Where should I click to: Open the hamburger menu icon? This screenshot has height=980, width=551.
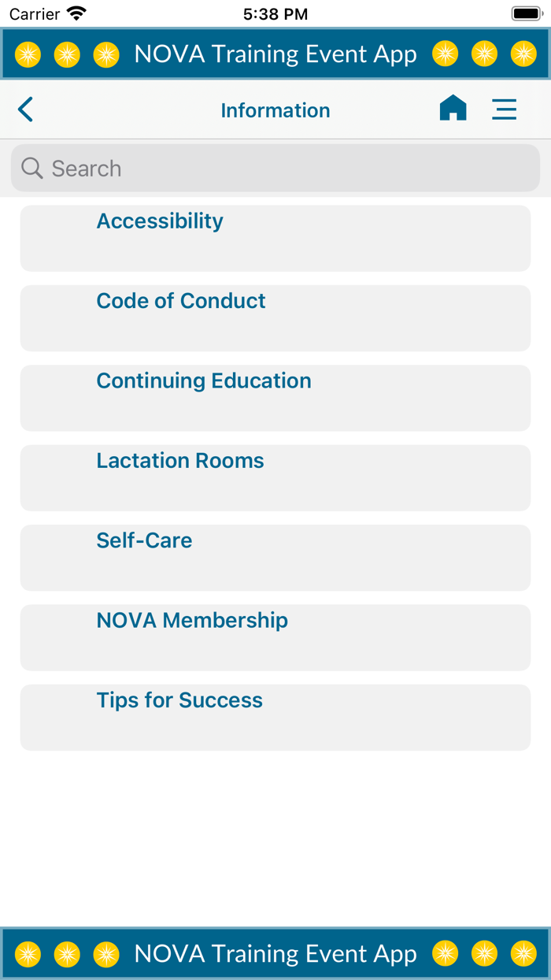coord(505,109)
